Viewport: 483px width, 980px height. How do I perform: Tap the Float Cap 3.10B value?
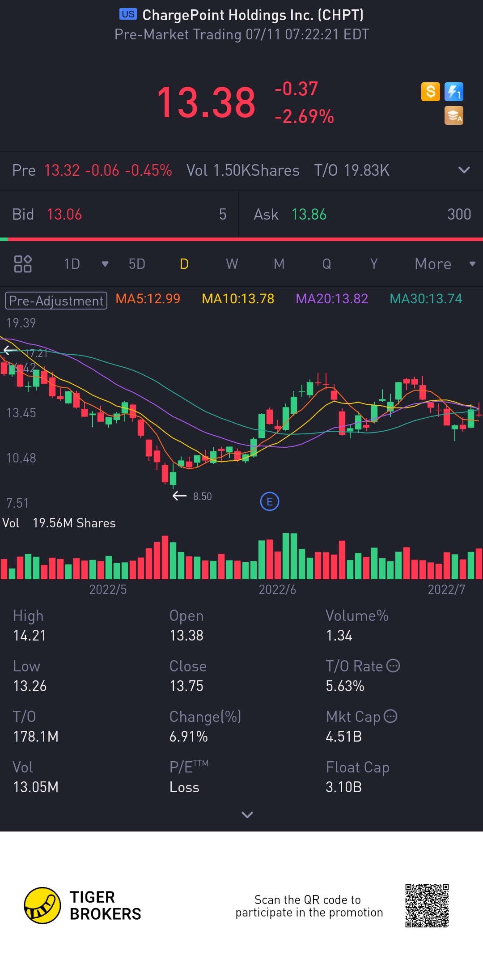point(343,787)
